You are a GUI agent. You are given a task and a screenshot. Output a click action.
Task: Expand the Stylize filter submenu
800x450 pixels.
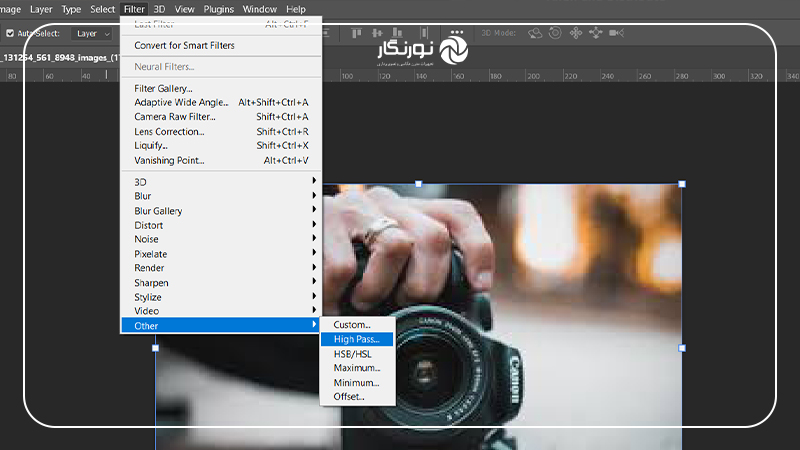pyautogui.click(x=221, y=297)
